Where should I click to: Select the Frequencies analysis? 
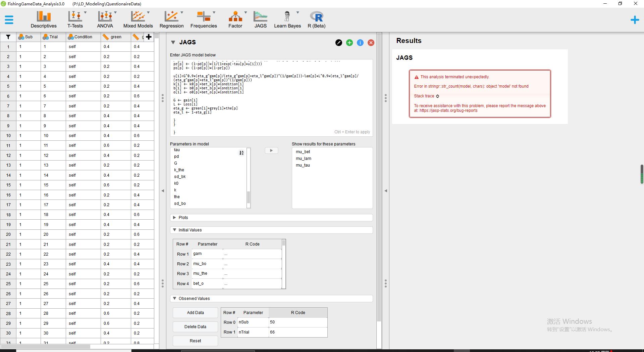point(203,19)
